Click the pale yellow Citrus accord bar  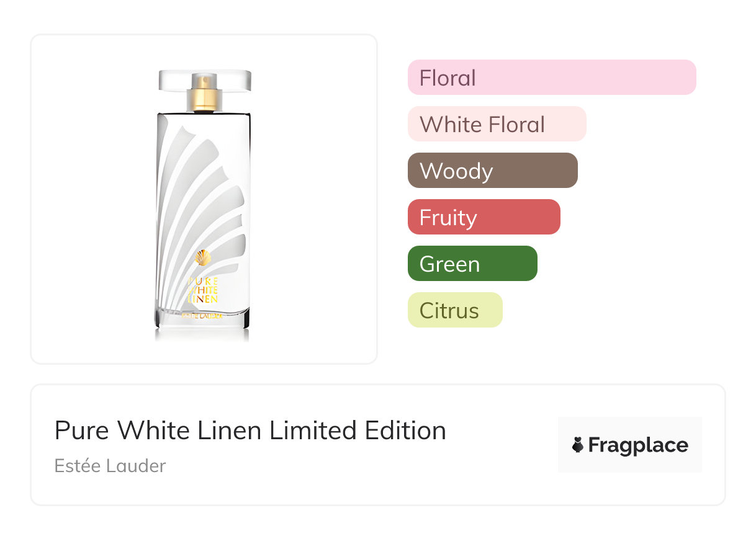[x=454, y=310]
